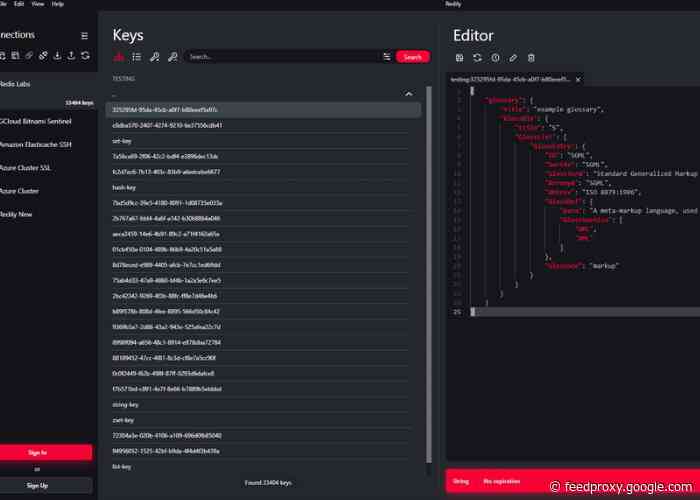Open the Help menu
This screenshot has width=700, height=500.
[x=58, y=4]
